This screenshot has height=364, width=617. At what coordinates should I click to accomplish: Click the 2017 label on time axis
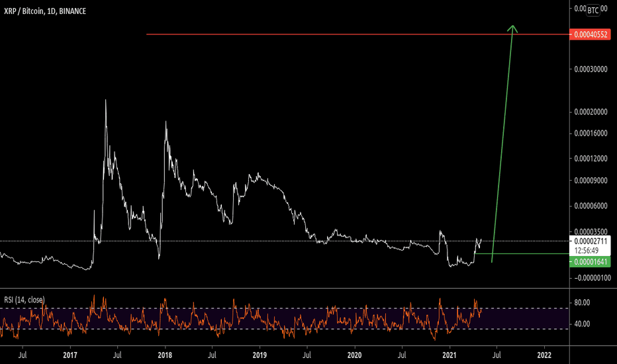click(x=70, y=355)
